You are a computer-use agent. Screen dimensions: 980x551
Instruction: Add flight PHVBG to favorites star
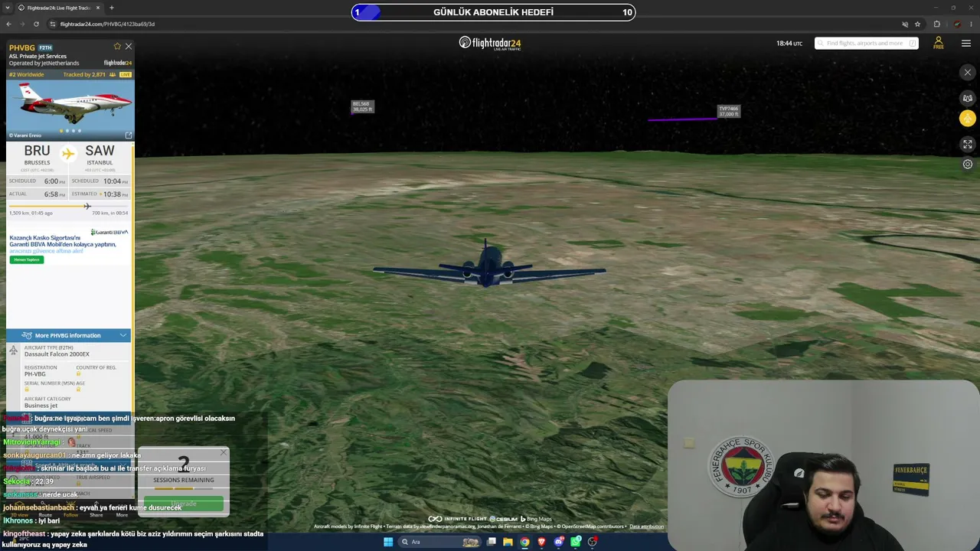(117, 47)
